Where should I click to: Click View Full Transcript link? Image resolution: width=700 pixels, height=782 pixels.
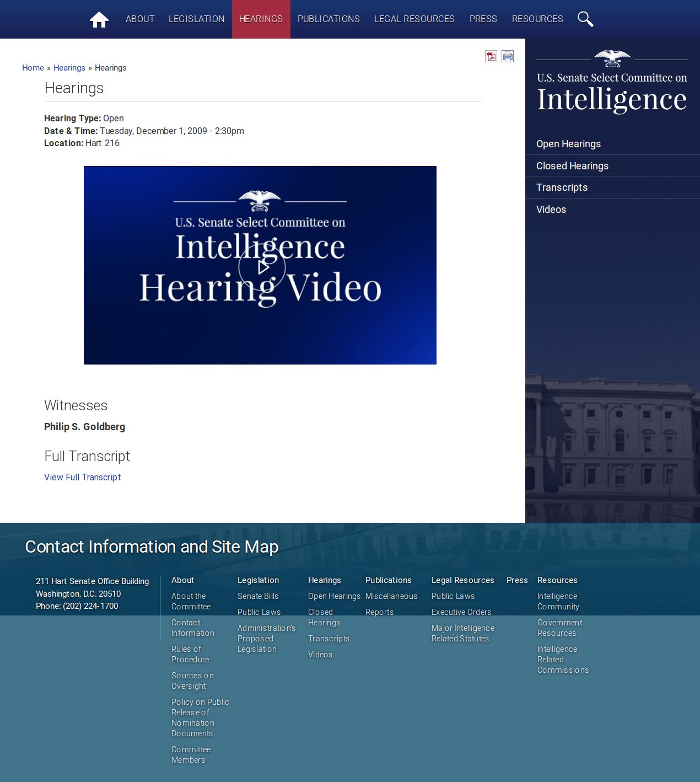click(x=82, y=477)
